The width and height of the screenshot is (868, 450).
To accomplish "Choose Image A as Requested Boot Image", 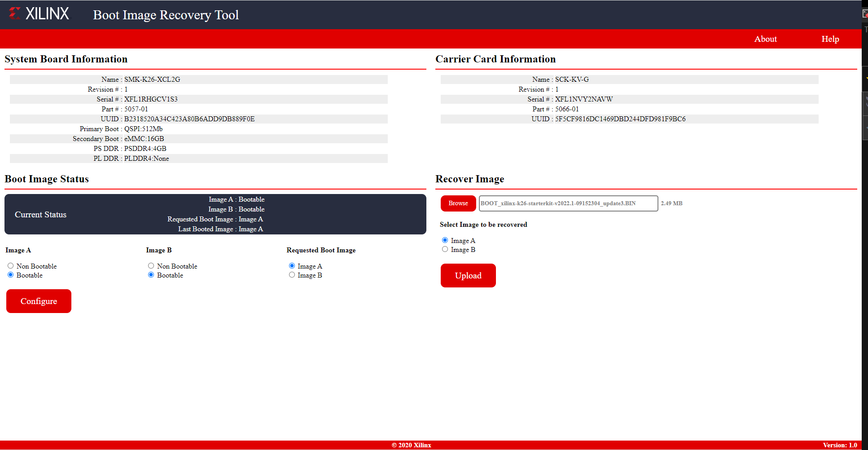I will tap(292, 266).
